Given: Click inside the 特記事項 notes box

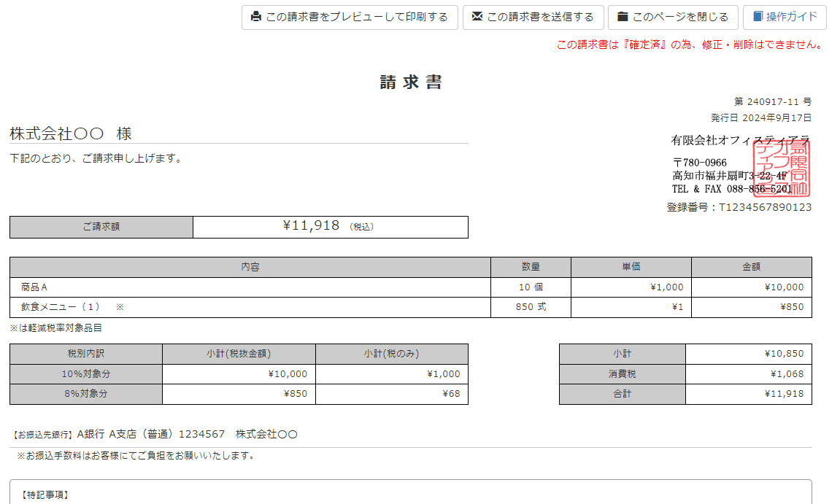Looking at the screenshot, I should (410, 495).
